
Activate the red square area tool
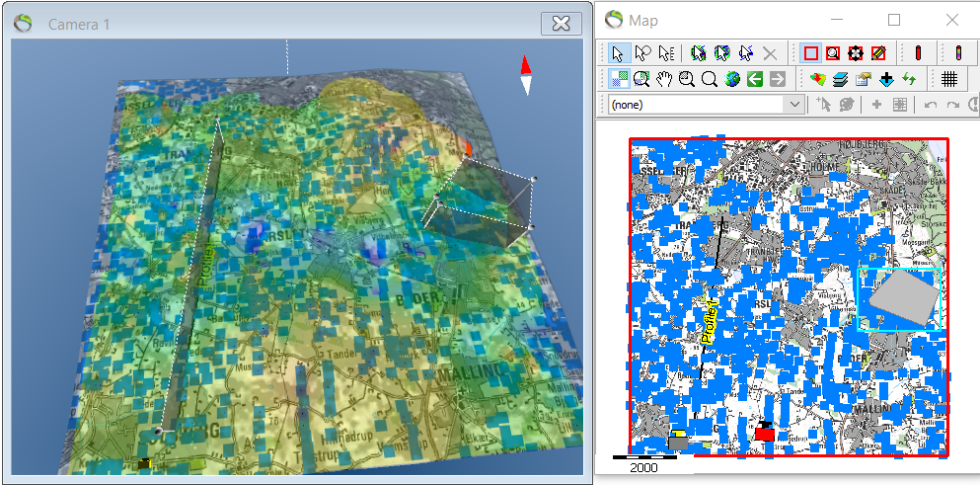tap(810, 53)
